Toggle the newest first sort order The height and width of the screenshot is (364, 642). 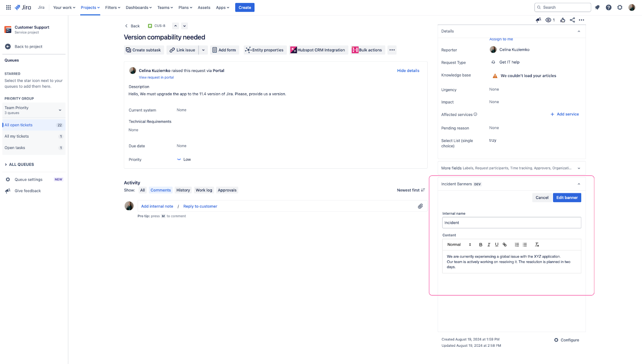tap(410, 190)
